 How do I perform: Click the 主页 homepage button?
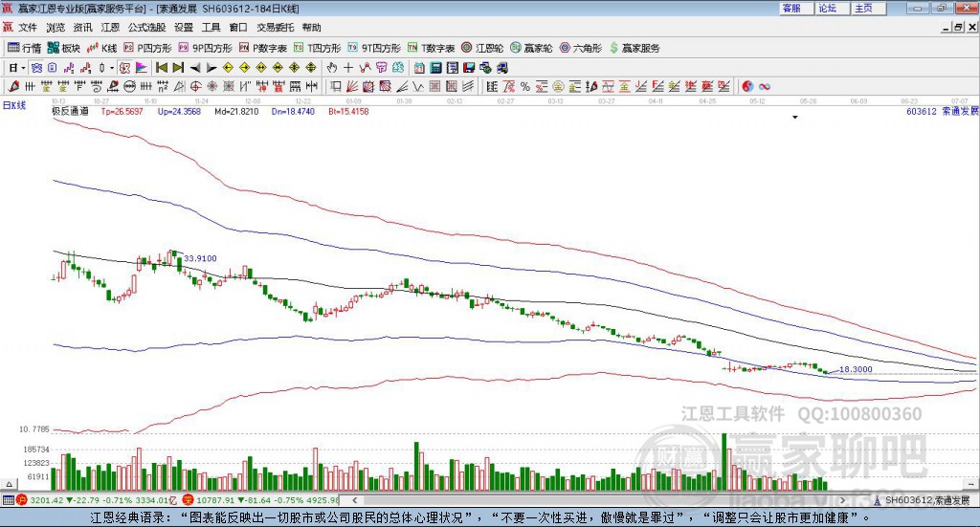(x=869, y=8)
